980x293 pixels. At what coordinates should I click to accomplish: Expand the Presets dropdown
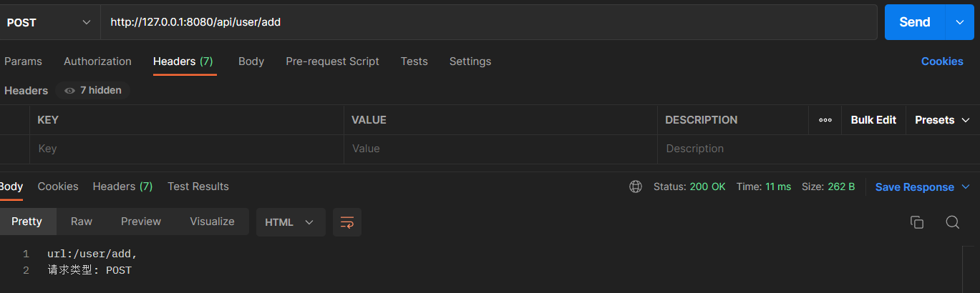click(x=942, y=120)
